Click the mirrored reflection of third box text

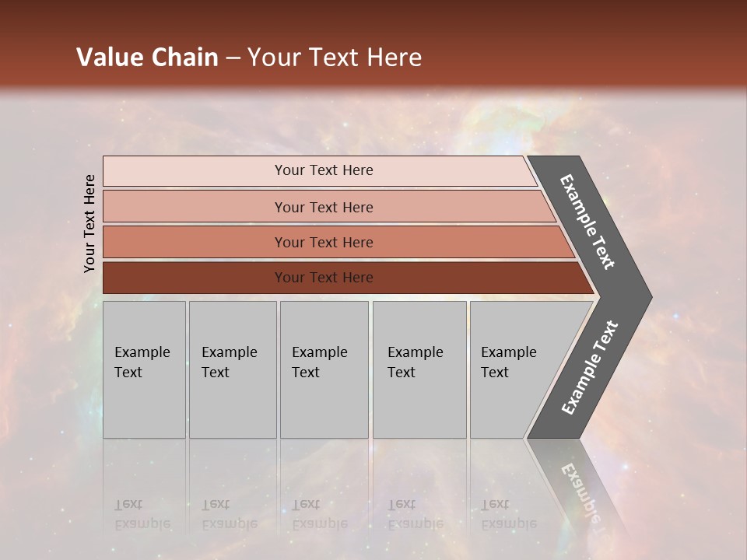click(319, 514)
